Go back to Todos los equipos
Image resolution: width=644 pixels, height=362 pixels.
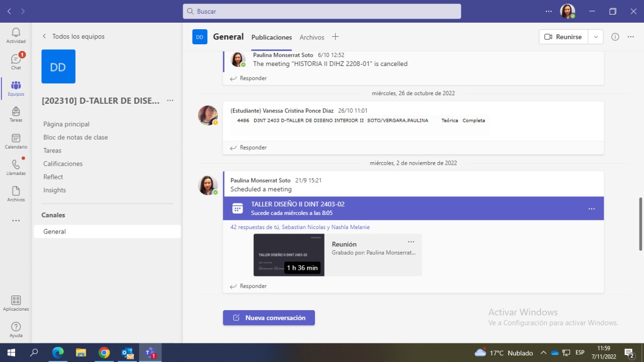coord(73,36)
